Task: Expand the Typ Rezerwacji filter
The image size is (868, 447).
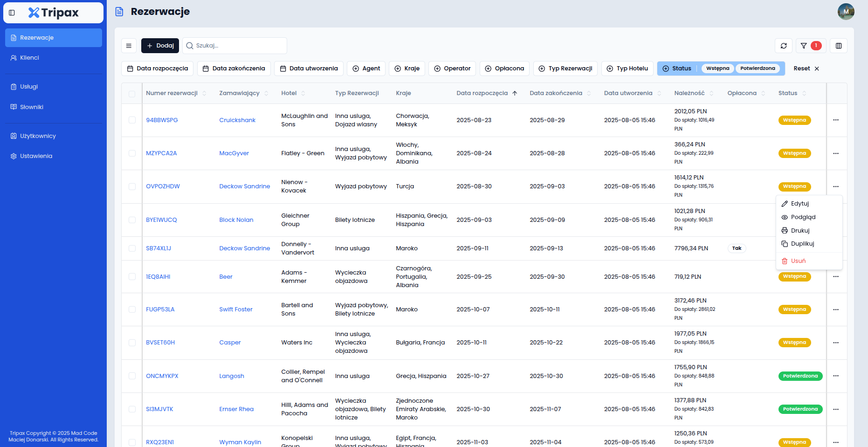Action: (565, 69)
